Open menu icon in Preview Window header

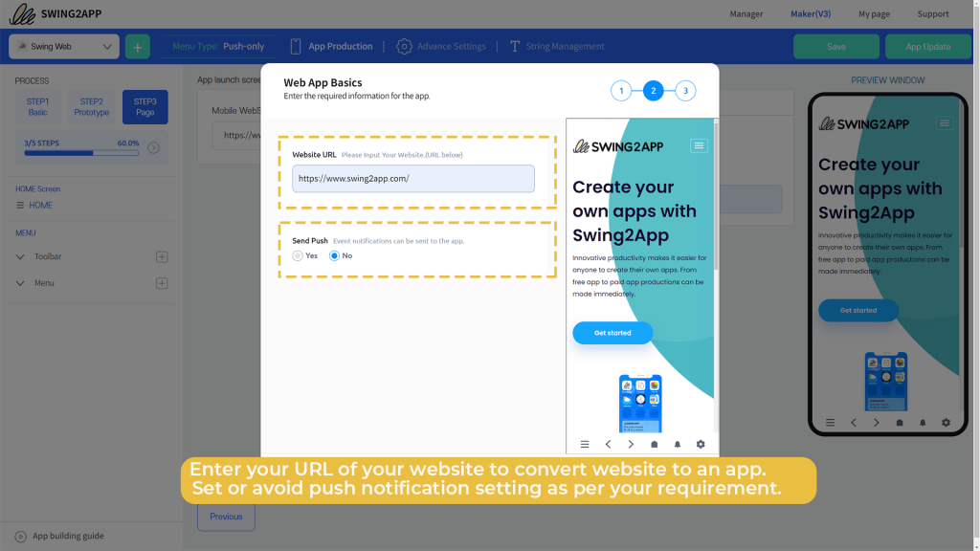click(x=945, y=123)
